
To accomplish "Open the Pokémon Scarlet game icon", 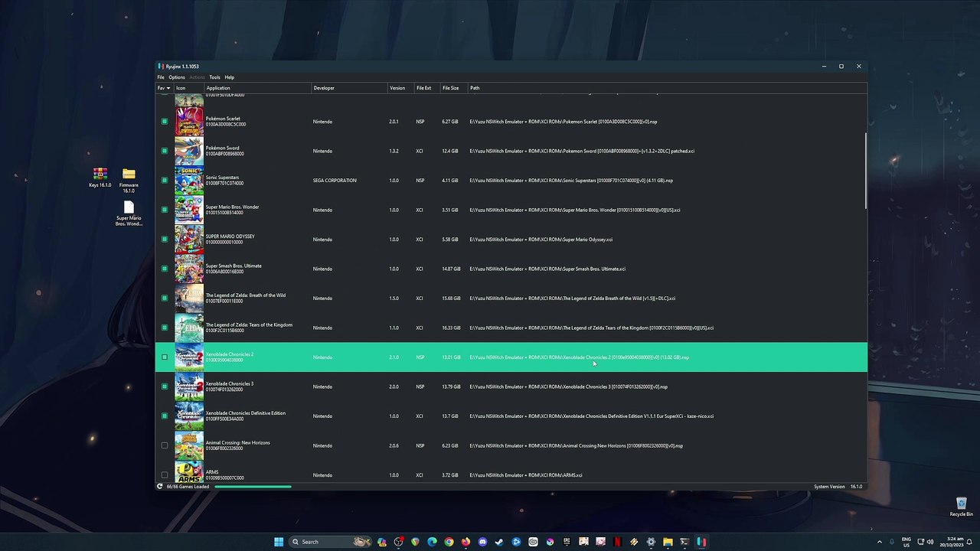I will [189, 122].
